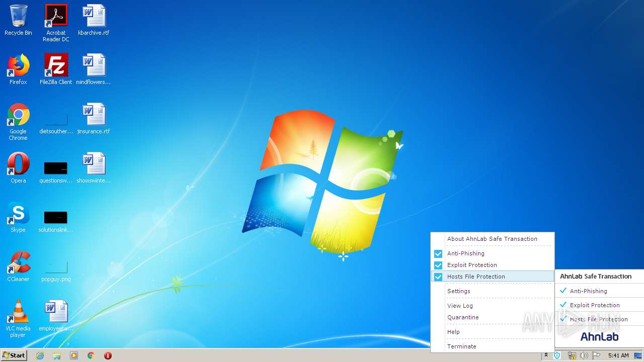Select Help in the AhnLab menu
The width and height of the screenshot is (644, 362).
(x=492, y=332)
